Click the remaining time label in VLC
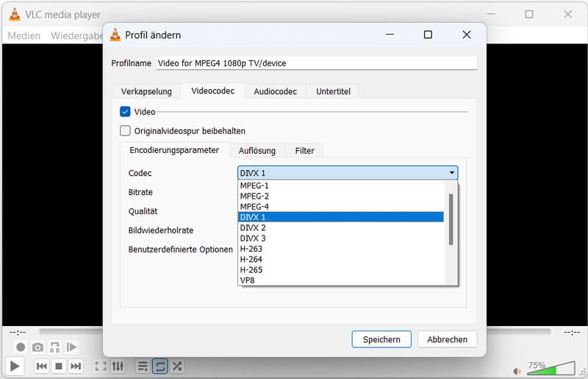The height and width of the screenshot is (379, 588). (572, 333)
